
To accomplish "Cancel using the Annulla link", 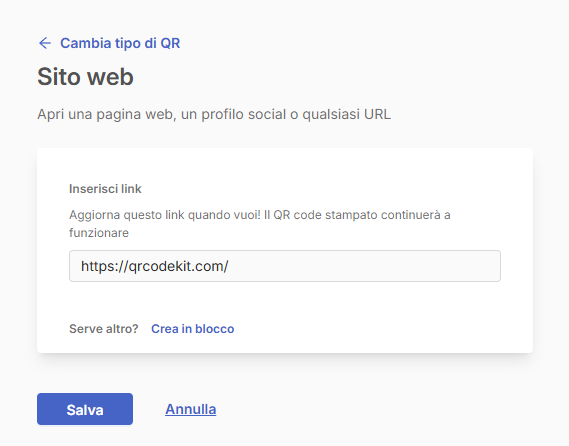I will click(x=191, y=409).
